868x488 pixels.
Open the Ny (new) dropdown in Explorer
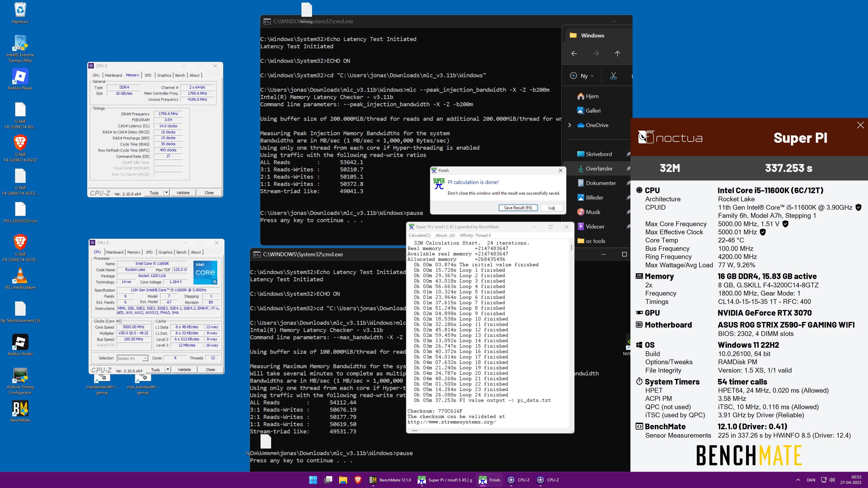(x=582, y=76)
